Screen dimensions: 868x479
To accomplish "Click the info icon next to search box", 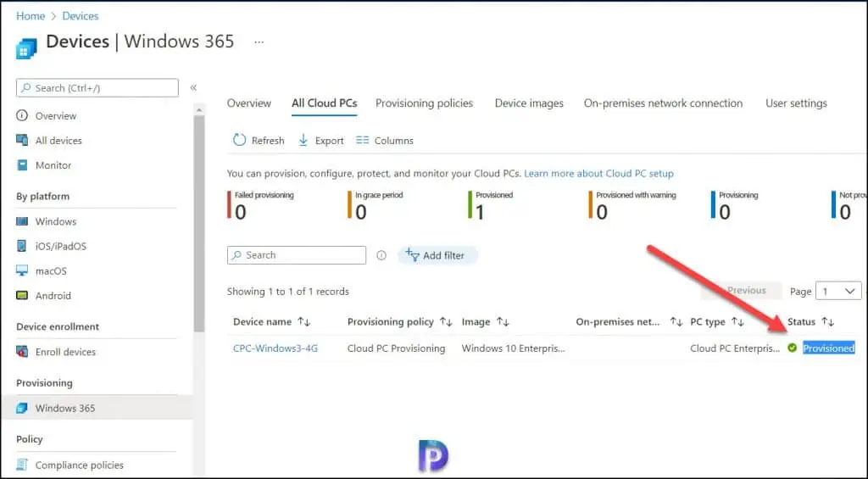I will [x=381, y=255].
